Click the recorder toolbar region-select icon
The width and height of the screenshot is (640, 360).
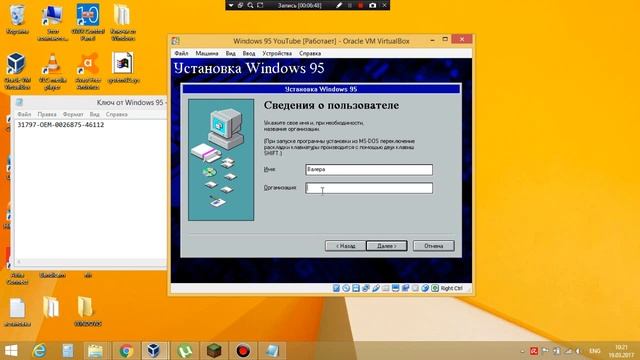point(260,5)
